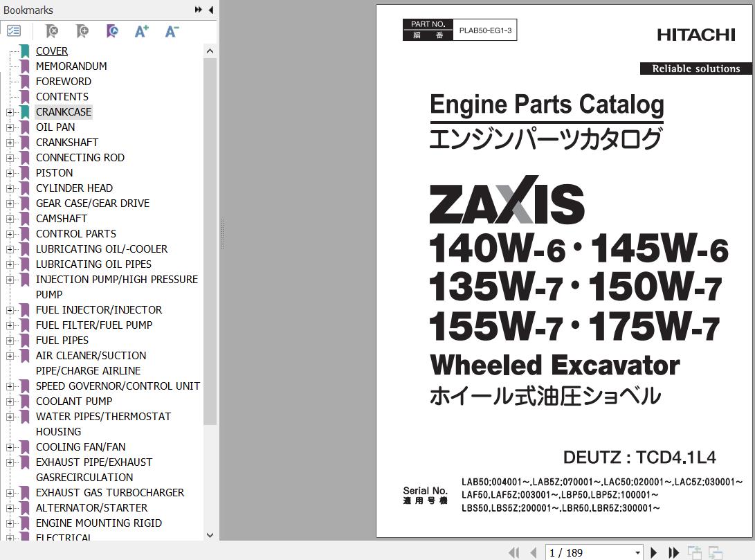755x560 pixels.
Task: Jump to the last page button
Action: (673, 552)
